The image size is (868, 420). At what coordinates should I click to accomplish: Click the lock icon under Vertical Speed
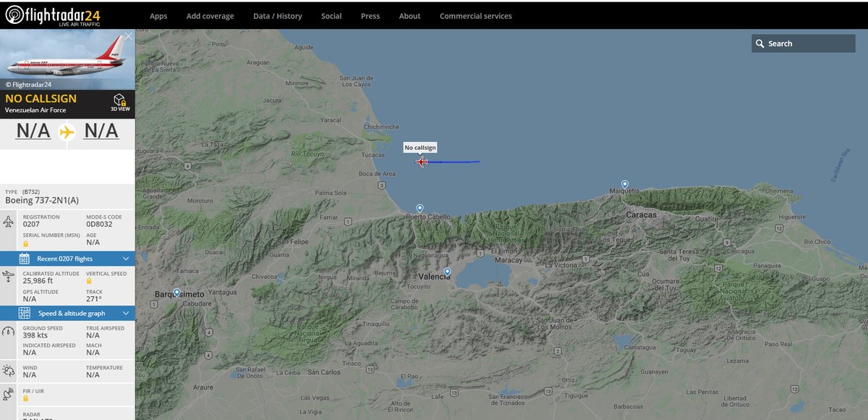point(89,280)
